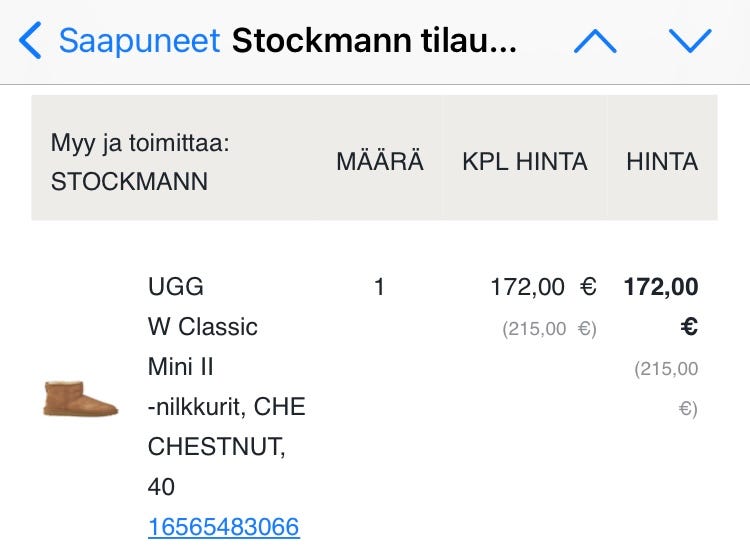
Task: Tap the 'Myy ja toimittaa:' label
Action: (x=140, y=143)
